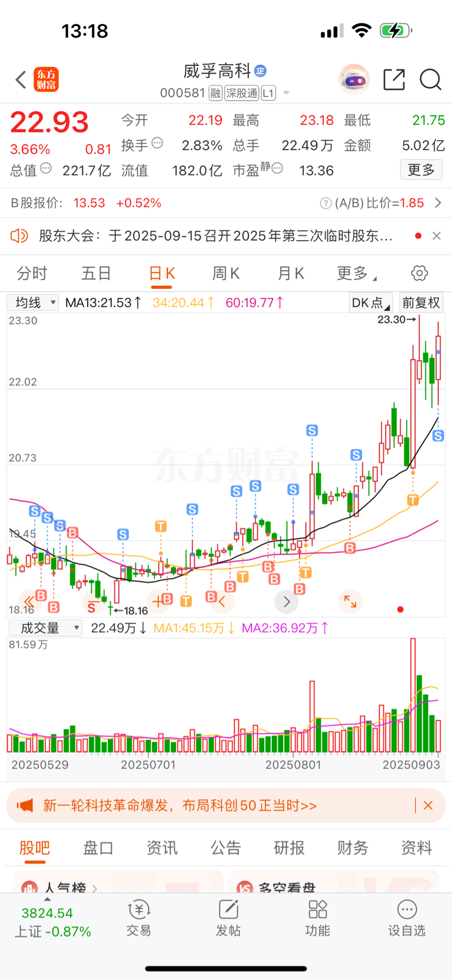Open the 股东大会 announcement text
452x980 pixels.
(216, 236)
